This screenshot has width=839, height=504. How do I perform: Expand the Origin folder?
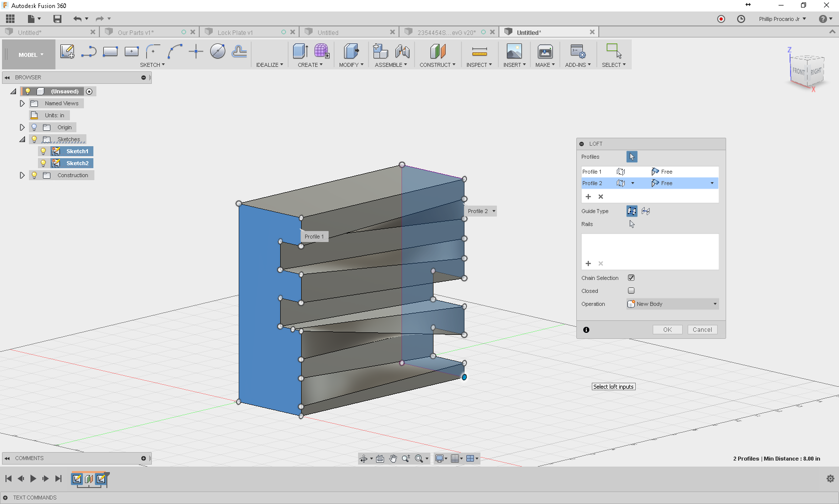click(22, 127)
